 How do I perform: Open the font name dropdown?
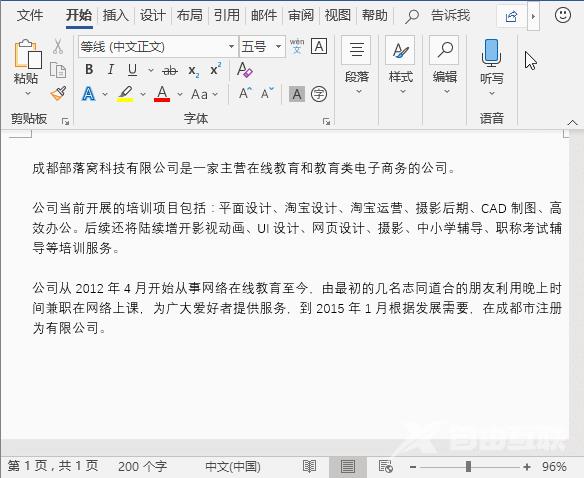231,47
